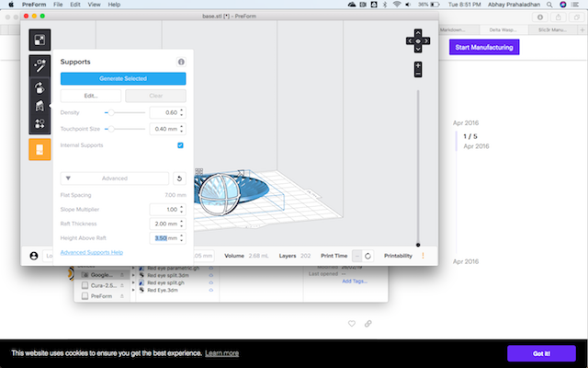Select the Size/scale tool icon
This screenshot has width=588, height=368.
coord(40,40)
